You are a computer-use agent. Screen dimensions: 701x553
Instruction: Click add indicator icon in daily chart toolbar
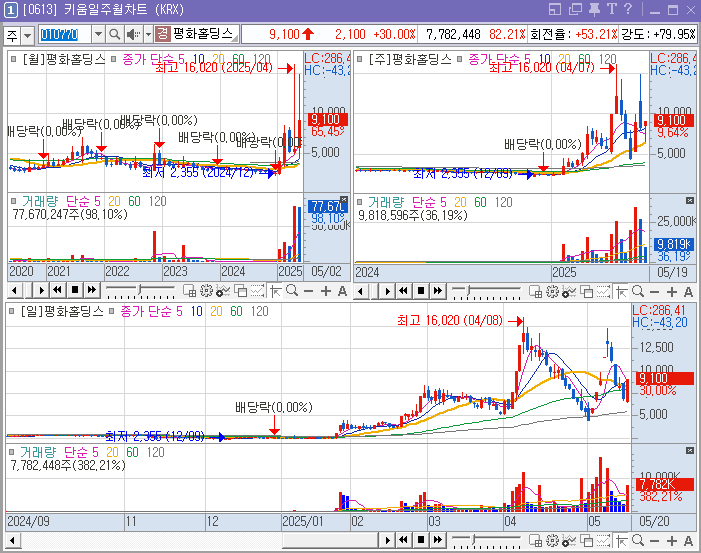pos(569,540)
